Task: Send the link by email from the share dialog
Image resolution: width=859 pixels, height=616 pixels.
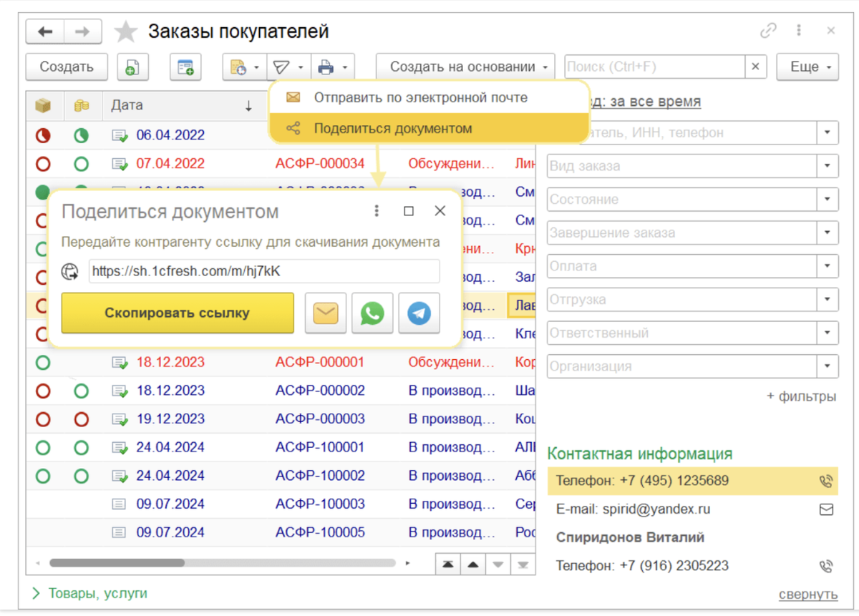Action: pyautogui.click(x=326, y=313)
